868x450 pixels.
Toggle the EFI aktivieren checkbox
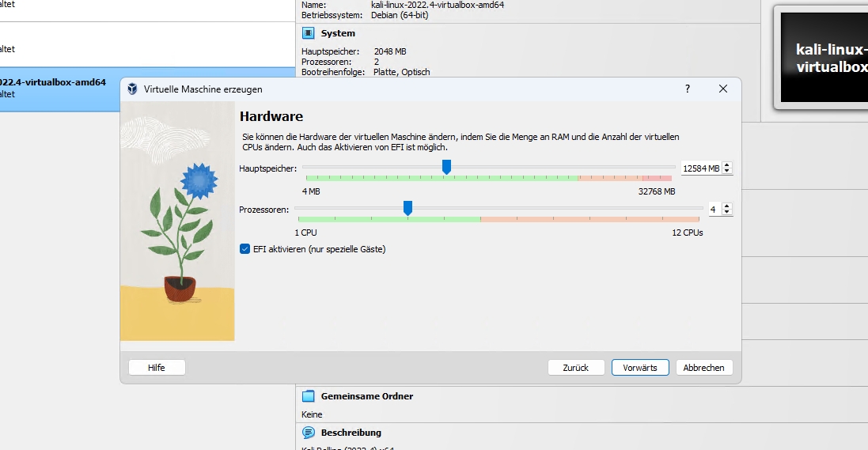click(x=244, y=249)
